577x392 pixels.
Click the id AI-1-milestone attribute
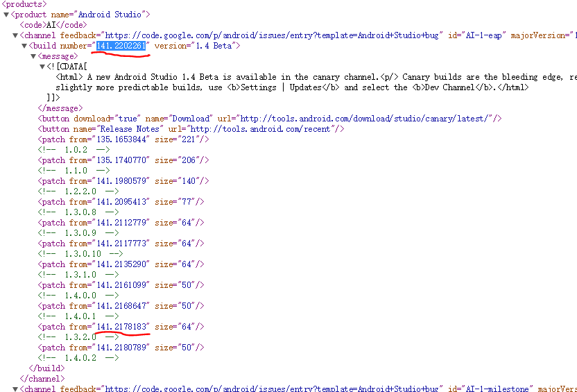click(x=490, y=389)
